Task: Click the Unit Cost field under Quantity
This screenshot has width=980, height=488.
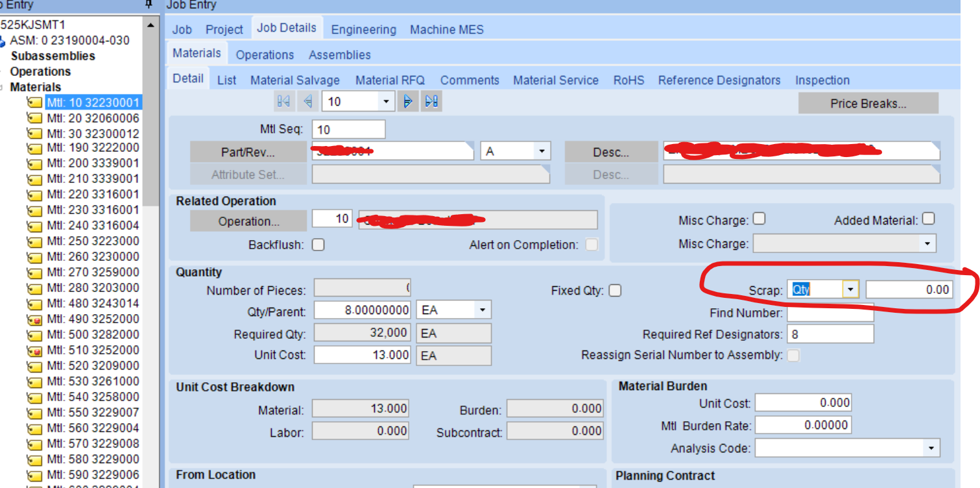Action: 361,355
